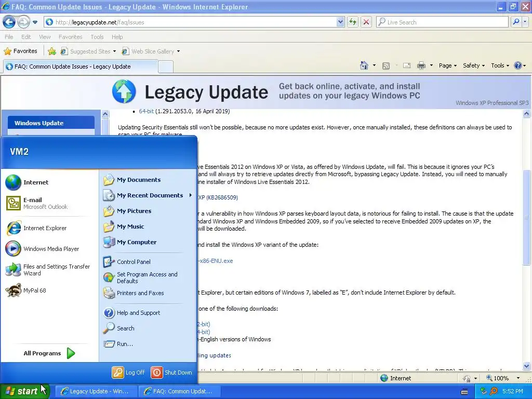
Task: Click the page scrollbar down arrow
Action: (x=527, y=366)
